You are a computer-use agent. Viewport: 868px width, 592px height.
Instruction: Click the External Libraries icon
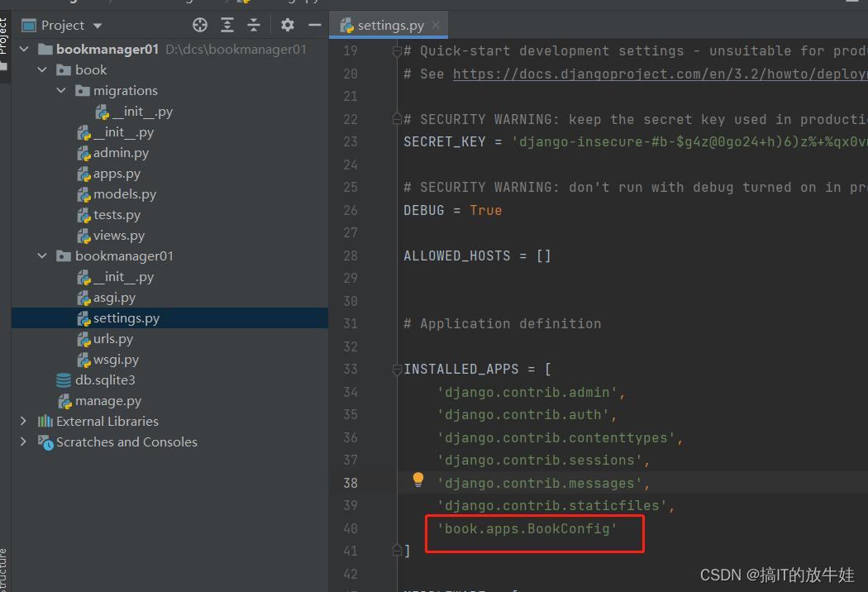tap(45, 422)
